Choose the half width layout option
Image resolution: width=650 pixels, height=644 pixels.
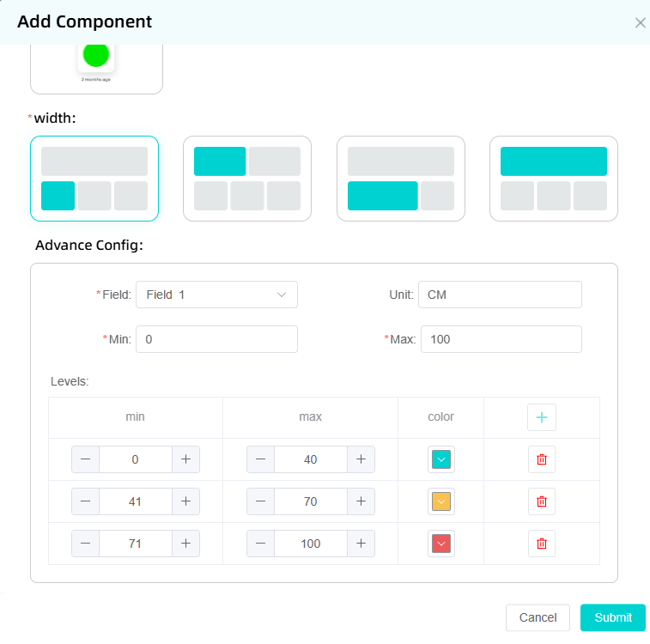247,179
